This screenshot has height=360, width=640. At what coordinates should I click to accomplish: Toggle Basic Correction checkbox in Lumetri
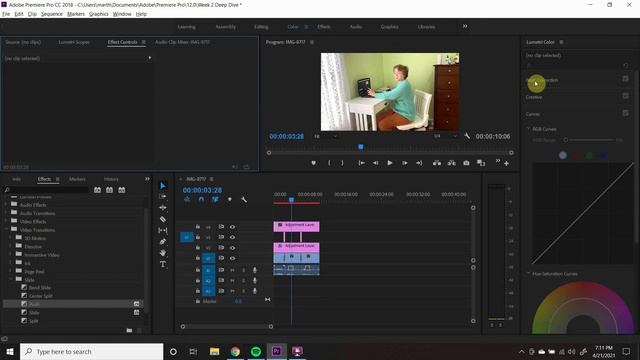point(625,79)
